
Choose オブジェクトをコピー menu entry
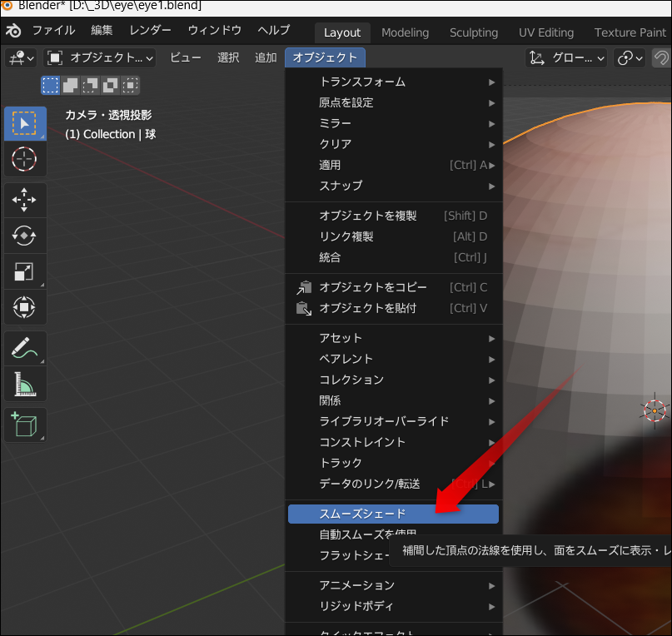click(x=393, y=287)
